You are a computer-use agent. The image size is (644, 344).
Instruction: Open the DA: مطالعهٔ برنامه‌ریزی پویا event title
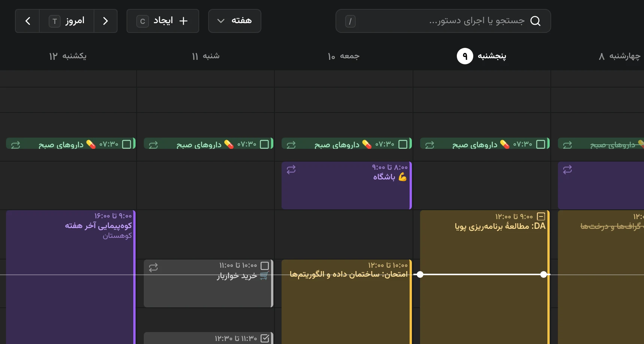(x=500, y=226)
